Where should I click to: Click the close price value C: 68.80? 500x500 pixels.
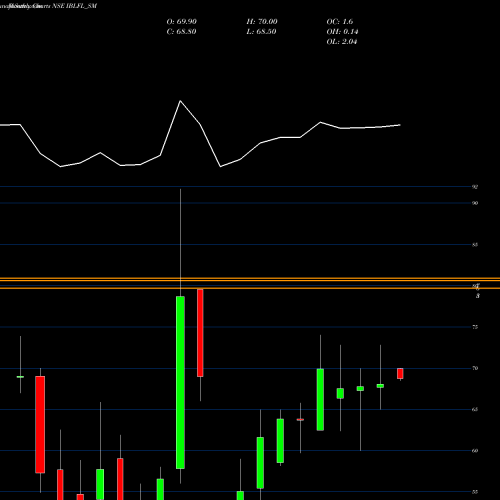pos(181,32)
